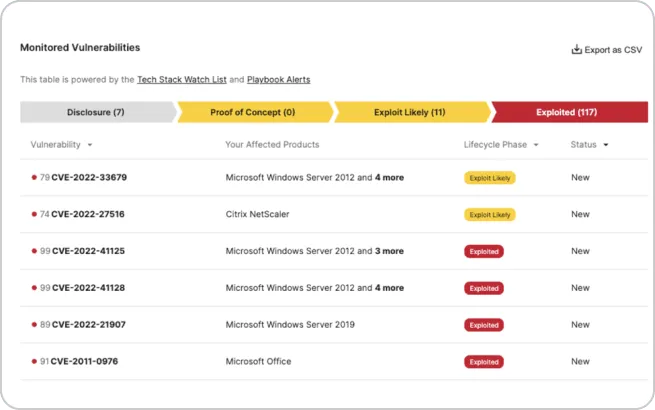The width and height of the screenshot is (655, 410).
Task: Click the red severity dot for CVE-2022-27516
Action: coord(34,214)
